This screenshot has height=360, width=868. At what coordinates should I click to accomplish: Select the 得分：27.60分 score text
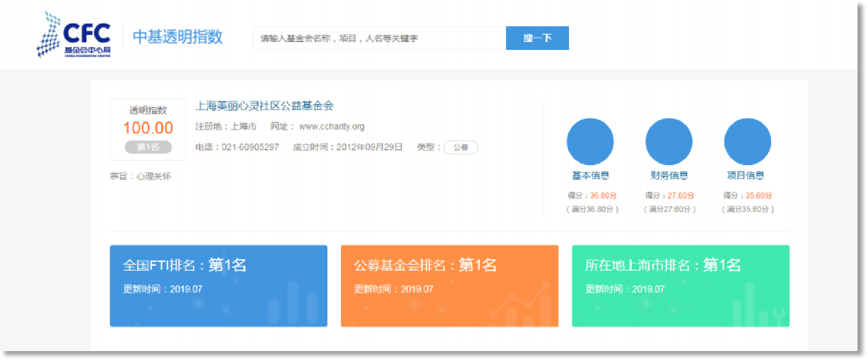pos(670,196)
